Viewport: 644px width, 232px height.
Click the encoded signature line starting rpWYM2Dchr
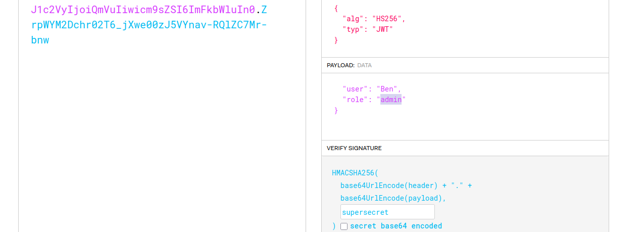[x=149, y=25]
